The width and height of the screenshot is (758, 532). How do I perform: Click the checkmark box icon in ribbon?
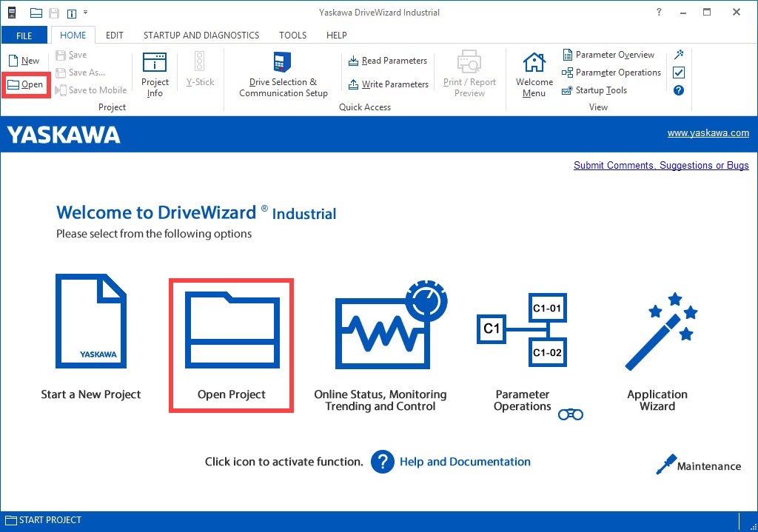pyautogui.click(x=679, y=73)
